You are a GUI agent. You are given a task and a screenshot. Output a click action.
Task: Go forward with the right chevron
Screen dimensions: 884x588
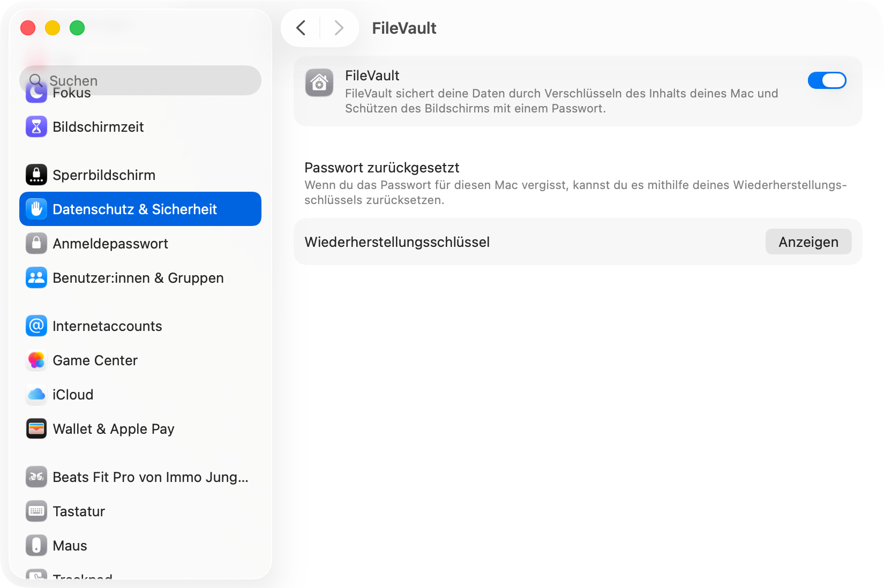pos(339,28)
